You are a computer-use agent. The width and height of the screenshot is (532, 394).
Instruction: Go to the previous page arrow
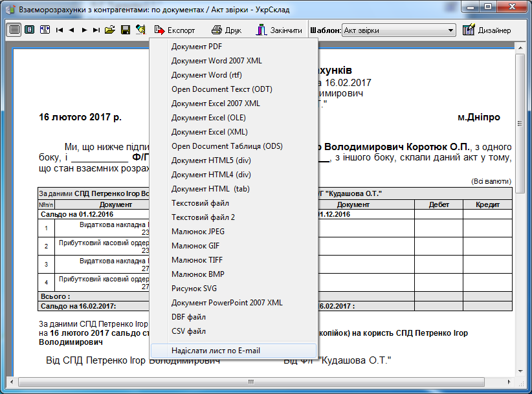(72, 30)
